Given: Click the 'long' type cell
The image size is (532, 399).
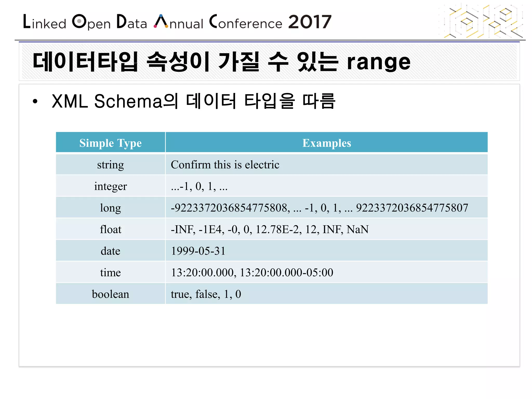Looking at the screenshot, I should [x=110, y=208].
